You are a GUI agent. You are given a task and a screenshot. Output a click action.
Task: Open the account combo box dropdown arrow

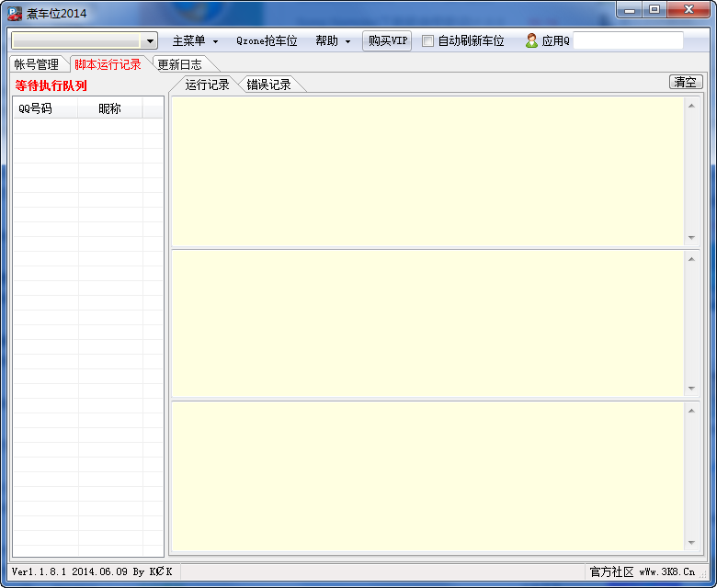(150, 41)
